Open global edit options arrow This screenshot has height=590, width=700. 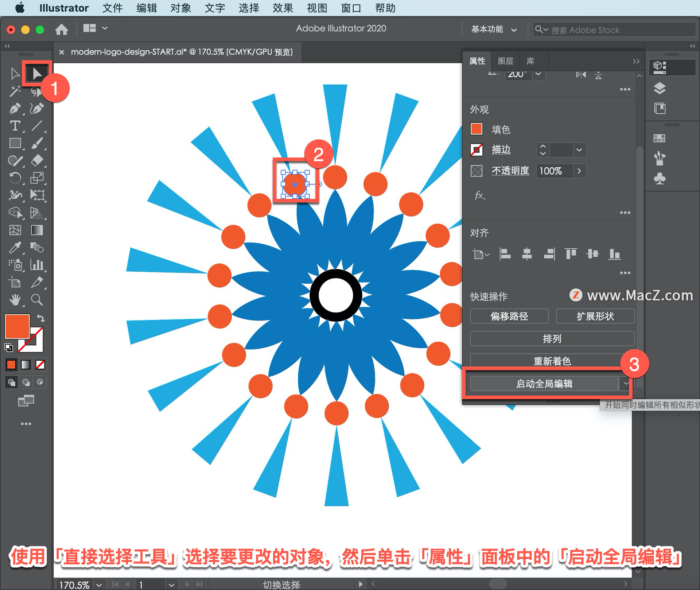coord(626,383)
